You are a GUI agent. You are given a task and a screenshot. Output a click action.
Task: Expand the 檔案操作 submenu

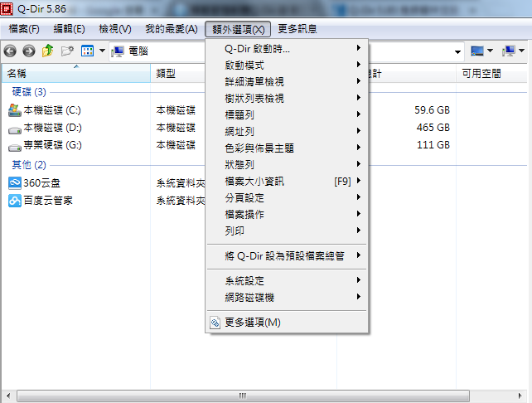click(287, 214)
